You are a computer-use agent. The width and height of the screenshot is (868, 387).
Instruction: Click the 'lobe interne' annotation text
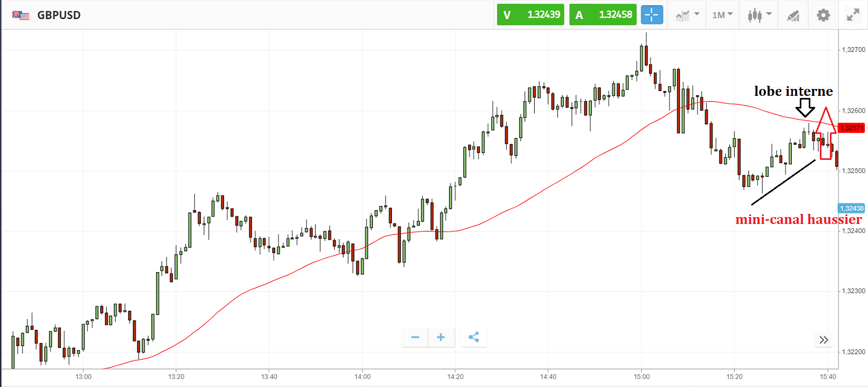pyautogui.click(x=793, y=92)
